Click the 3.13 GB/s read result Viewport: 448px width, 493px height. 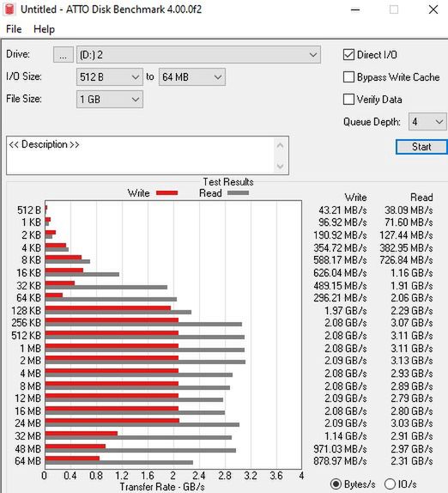pos(412,361)
